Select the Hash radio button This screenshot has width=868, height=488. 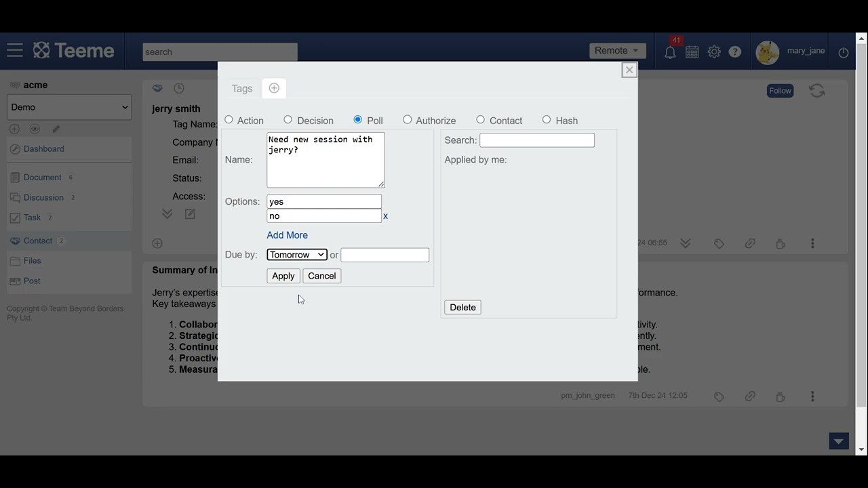547,119
